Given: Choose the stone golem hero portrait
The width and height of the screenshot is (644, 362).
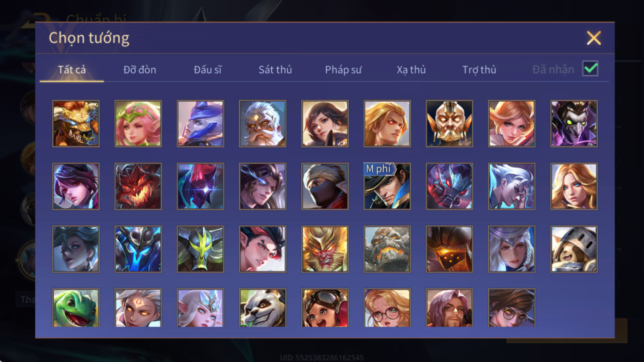Looking at the screenshot, I should point(387,249).
